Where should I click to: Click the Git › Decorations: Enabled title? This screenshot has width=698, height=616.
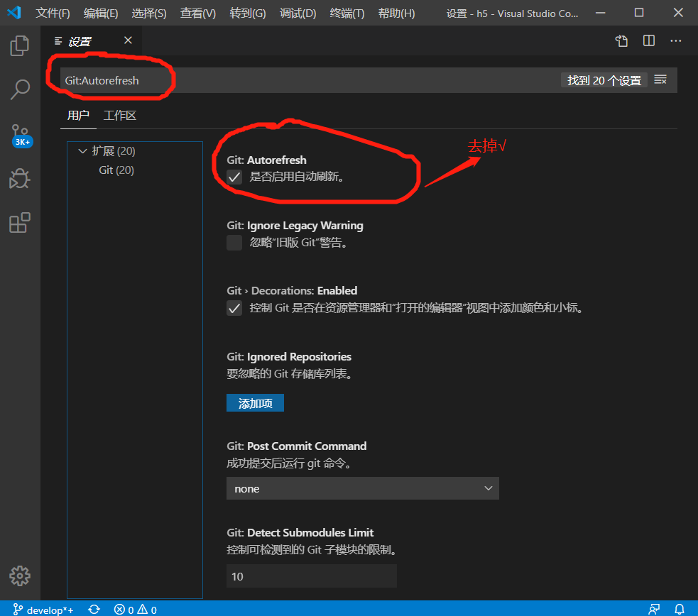click(x=292, y=291)
